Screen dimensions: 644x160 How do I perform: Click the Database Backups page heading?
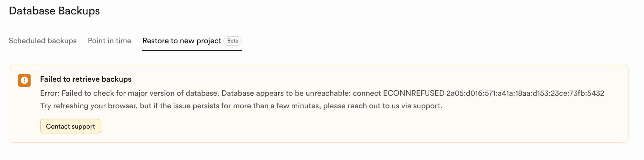pyautogui.click(x=54, y=11)
